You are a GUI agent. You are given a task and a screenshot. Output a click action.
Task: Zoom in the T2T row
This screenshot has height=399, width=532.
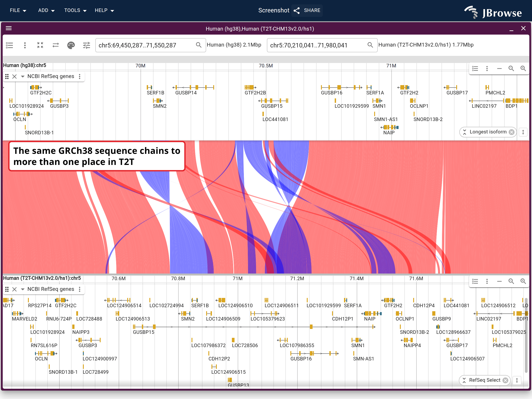click(523, 281)
